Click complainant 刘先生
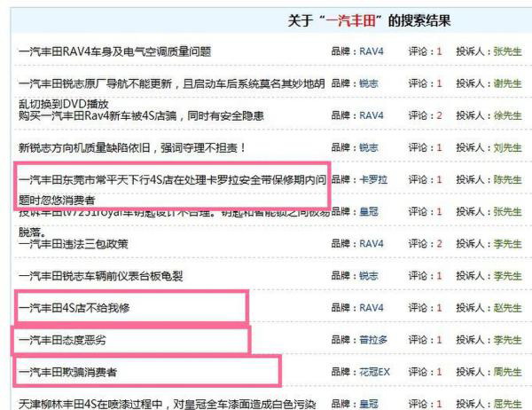The image size is (532, 410). tap(507, 147)
